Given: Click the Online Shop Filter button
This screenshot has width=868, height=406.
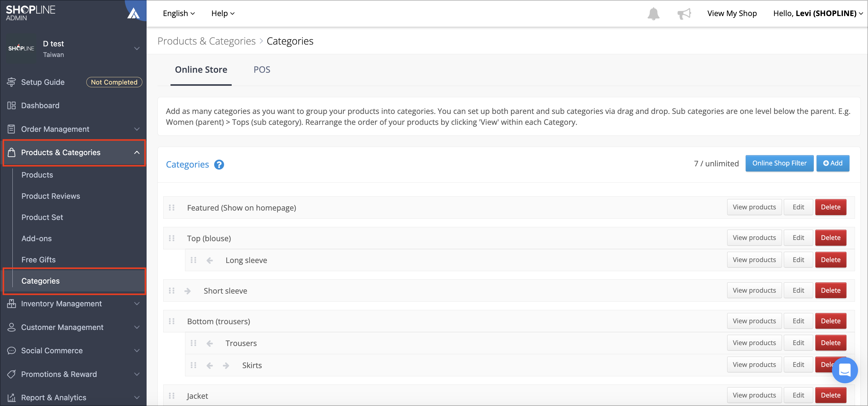Looking at the screenshot, I should click(779, 164).
